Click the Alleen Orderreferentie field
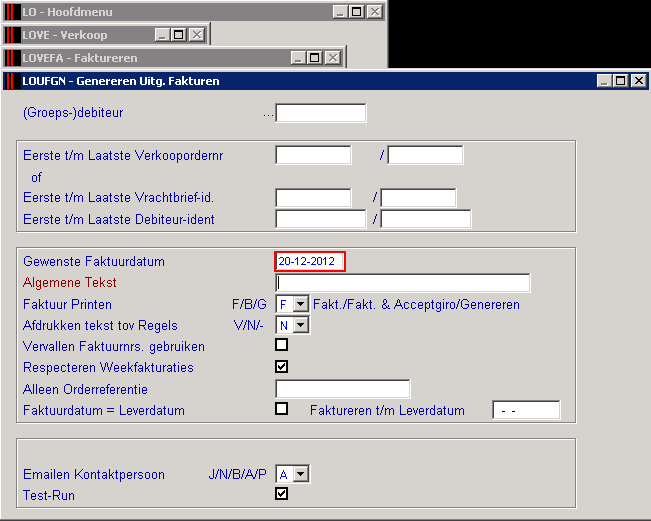The height and width of the screenshot is (521, 651). tap(343, 389)
